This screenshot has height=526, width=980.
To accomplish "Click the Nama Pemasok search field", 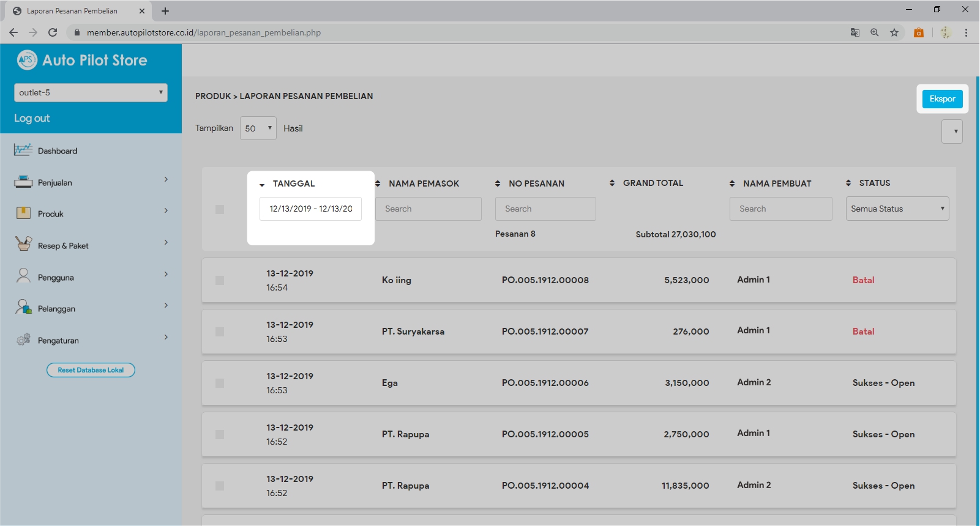I will point(428,209).
